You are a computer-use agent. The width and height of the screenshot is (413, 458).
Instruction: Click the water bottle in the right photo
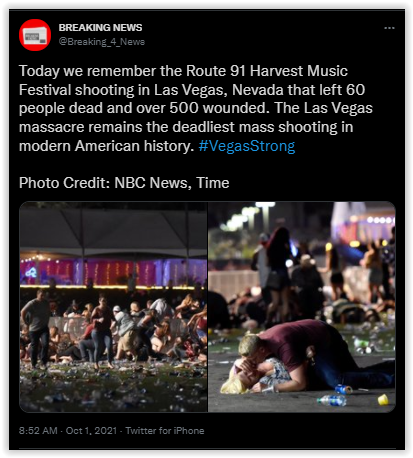[331, 400]
